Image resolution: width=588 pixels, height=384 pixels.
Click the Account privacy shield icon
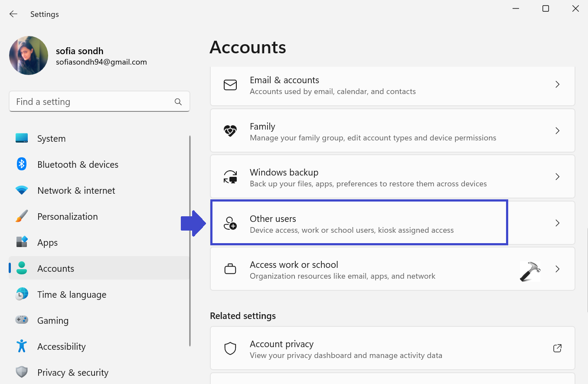click(x=230, y=348)
